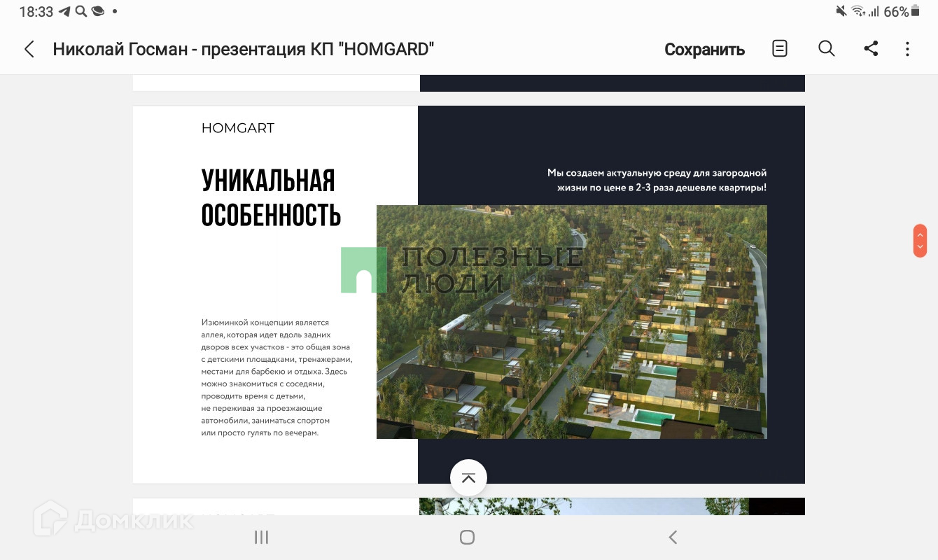Tap the Wi-Fi status icon

pos(858,12)
